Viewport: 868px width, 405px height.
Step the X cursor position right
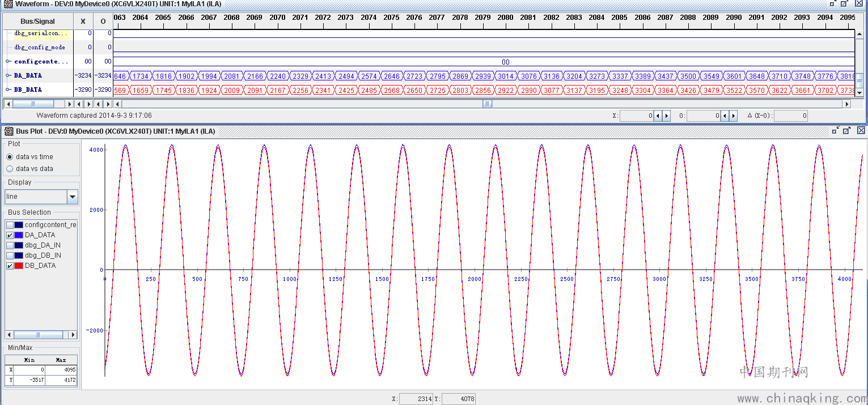point(666,116)
